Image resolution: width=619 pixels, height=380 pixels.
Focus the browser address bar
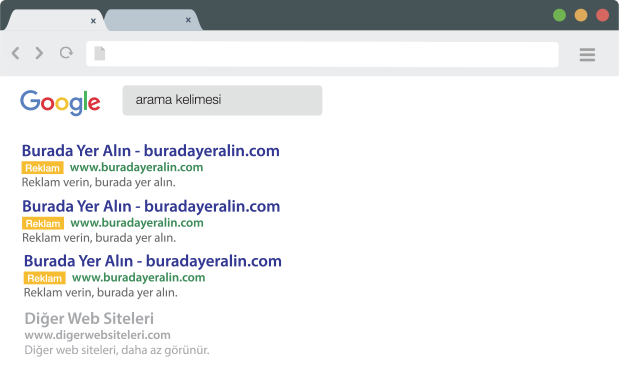[x=322, y=54]
